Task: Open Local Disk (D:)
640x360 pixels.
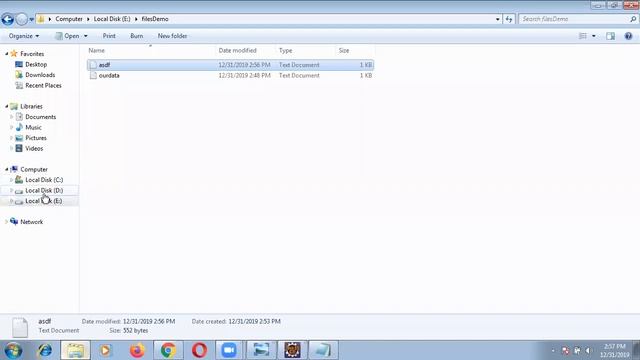Action: (x=44, y=190)
